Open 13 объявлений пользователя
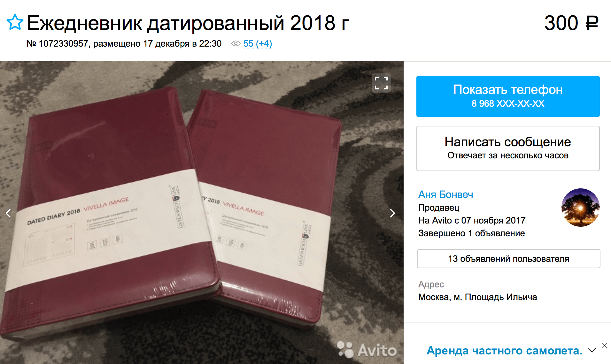Viewport: 611px width, 364px height. (508, 259)
